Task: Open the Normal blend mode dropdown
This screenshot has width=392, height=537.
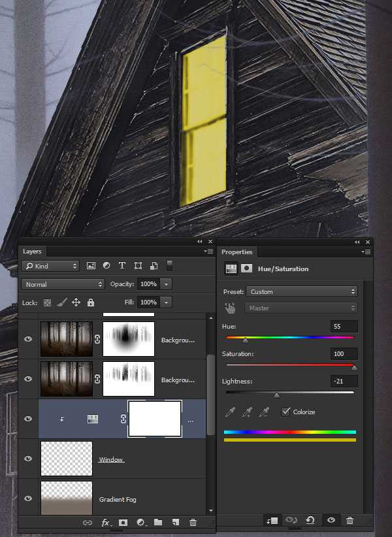Action: click(x=63, y=284)
